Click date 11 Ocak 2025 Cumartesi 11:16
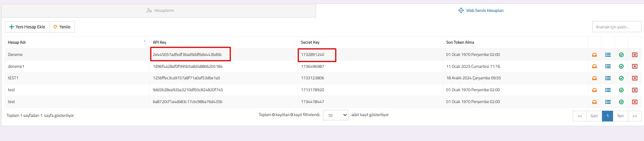Screen dimensions: 644x141 click(x=473, y=66)
